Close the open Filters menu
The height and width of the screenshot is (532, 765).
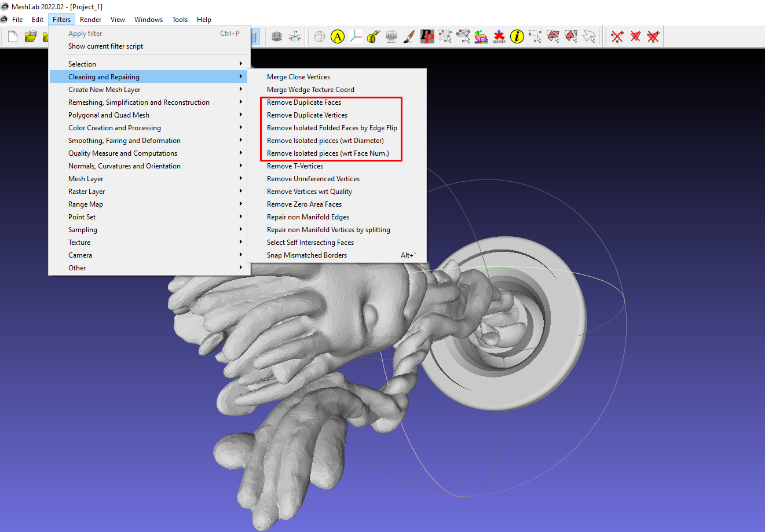tap(61, 20)
